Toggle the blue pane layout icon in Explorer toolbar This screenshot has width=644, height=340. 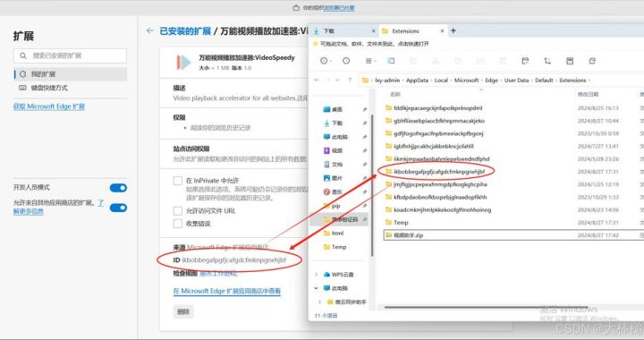(x=391, y=61)
